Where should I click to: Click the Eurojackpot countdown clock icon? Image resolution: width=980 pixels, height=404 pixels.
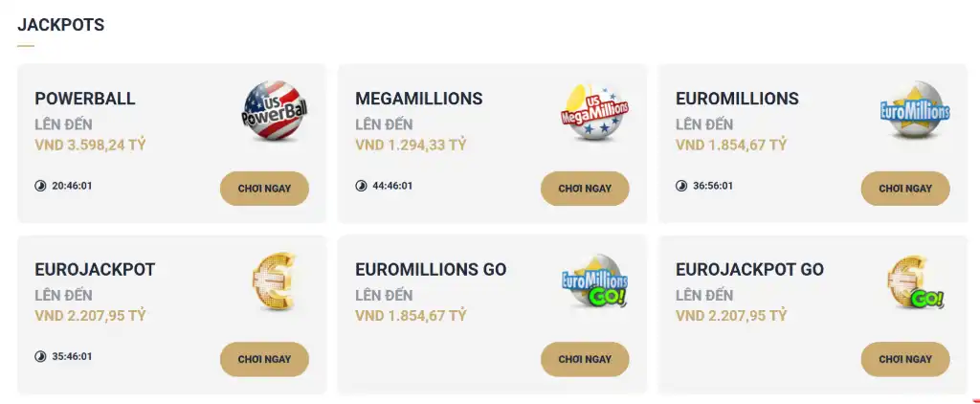click(40, 356)
